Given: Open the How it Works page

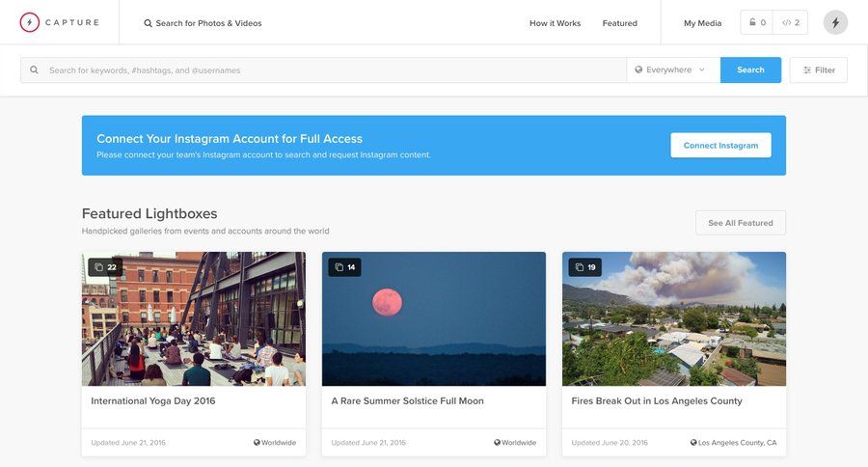Looking at the screenshot, I should click(x=555, y=23).
